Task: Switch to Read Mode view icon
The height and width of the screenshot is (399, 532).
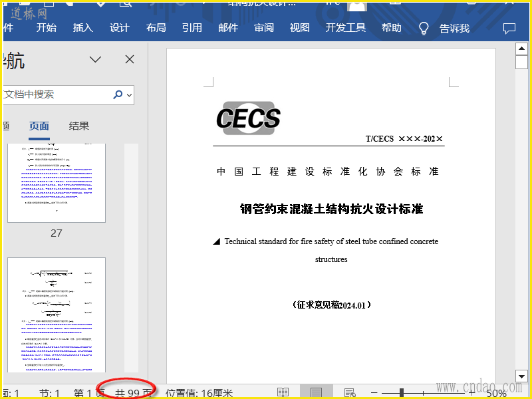Action: (x=283, y=392)
